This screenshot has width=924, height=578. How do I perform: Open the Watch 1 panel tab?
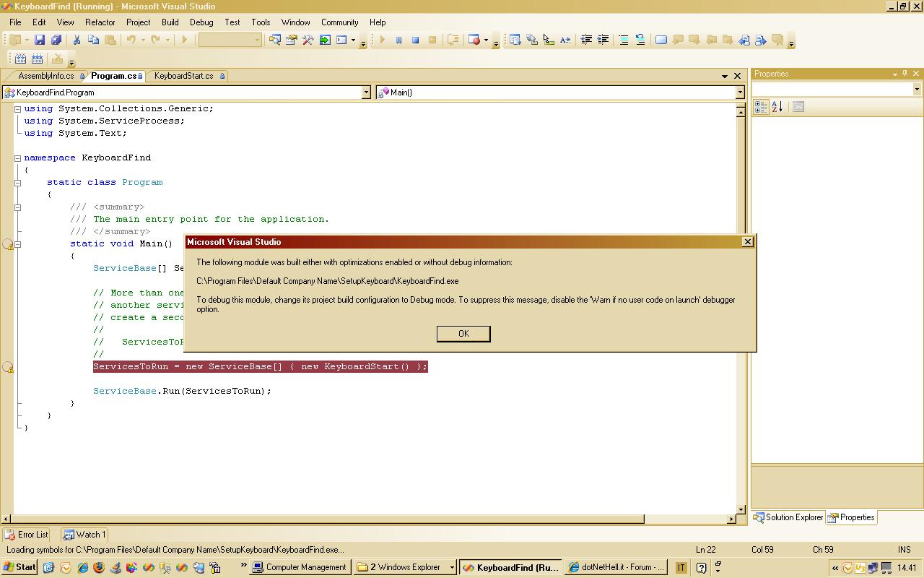pos(84,535)
